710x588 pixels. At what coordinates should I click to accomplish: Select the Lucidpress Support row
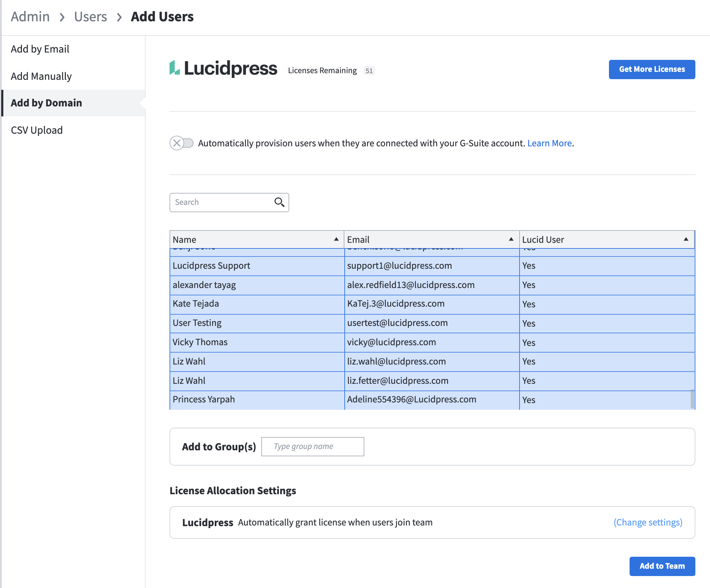[432, 266]
